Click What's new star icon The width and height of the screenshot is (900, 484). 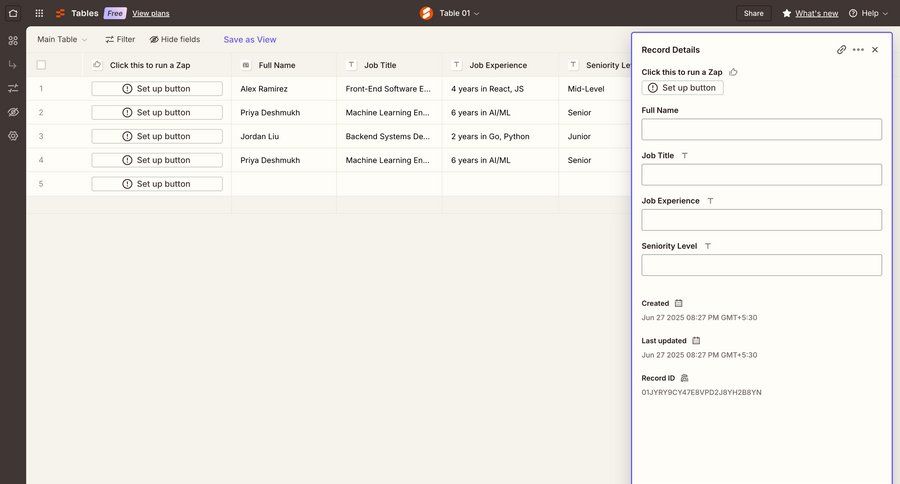click(787, 13)
